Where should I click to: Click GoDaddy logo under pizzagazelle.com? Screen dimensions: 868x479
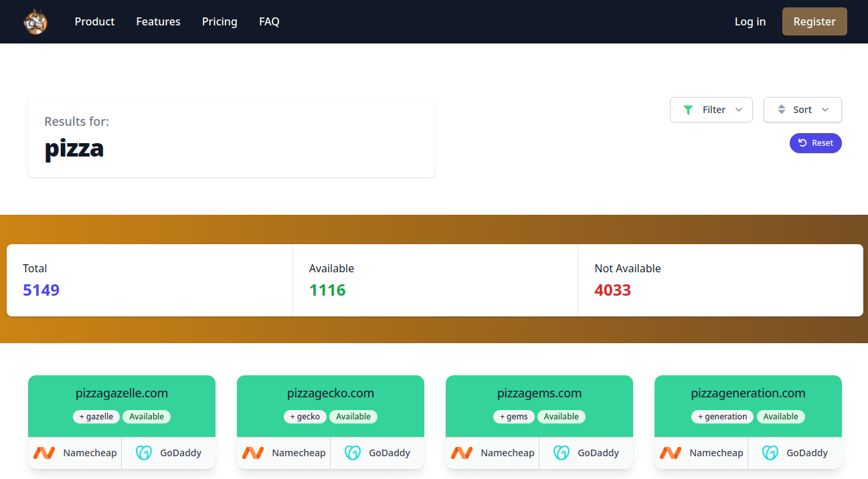point(144,453)
